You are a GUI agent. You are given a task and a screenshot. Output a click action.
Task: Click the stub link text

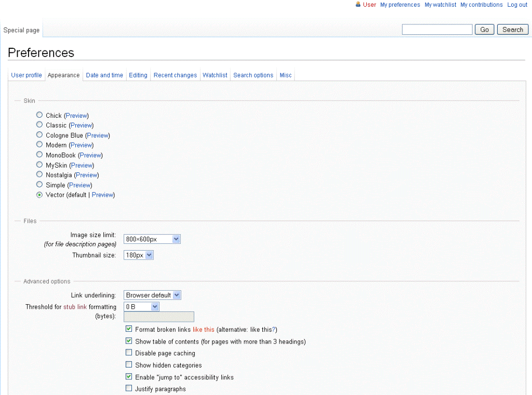click(75, 307)
